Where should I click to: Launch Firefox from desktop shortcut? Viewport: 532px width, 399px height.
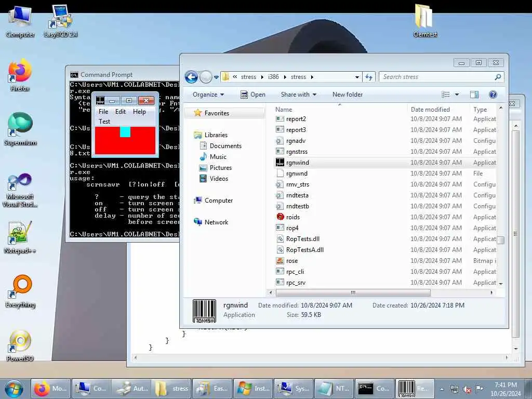[x=20, y=75]
